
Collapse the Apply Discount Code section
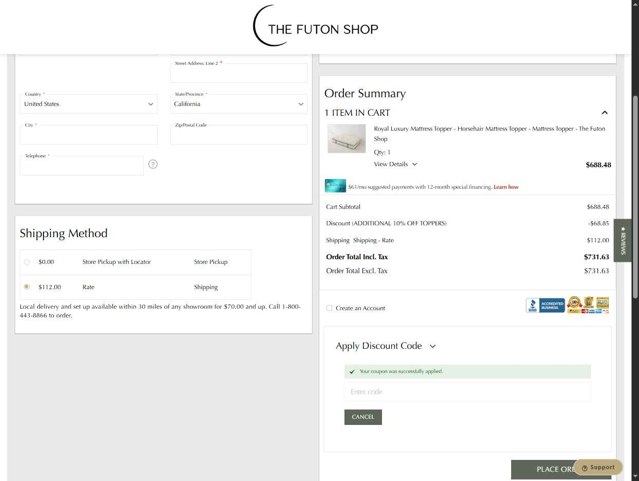coord(386,346)
